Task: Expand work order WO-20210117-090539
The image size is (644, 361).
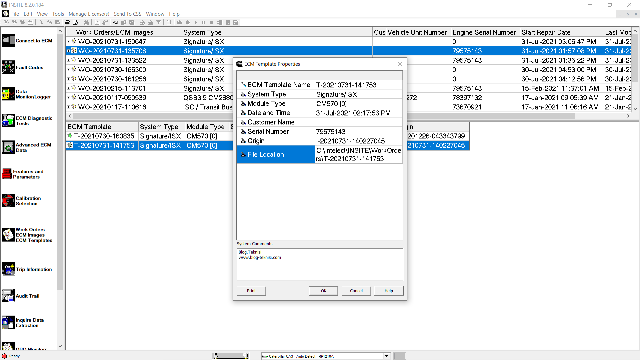Action: [x=69, y=97]
